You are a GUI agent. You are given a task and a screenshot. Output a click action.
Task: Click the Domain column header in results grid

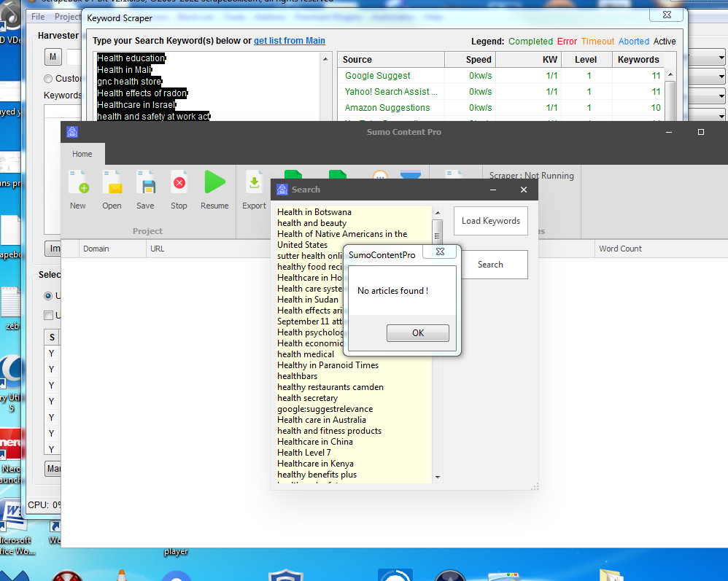click(x=112, y=249)
